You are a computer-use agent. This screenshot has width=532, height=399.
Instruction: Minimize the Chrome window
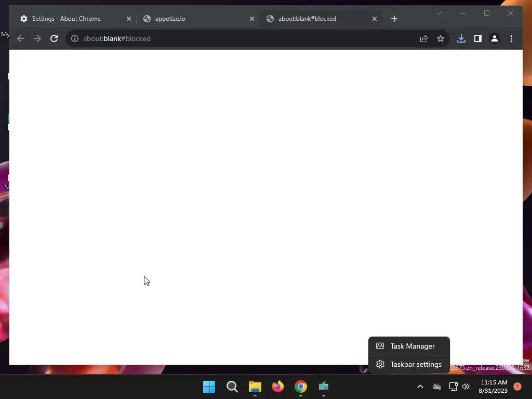[463, 13]
